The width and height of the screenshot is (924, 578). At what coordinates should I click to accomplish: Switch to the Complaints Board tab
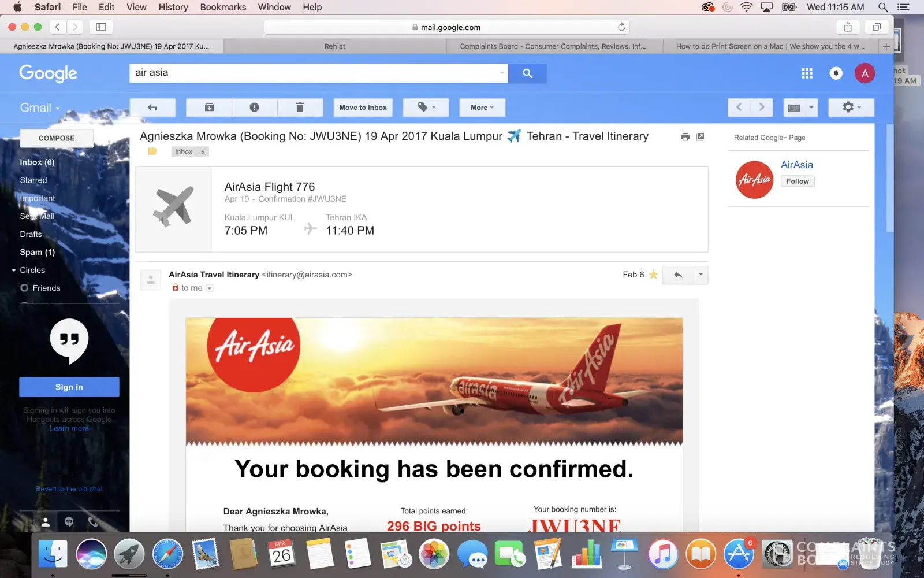tap(553, 46)
